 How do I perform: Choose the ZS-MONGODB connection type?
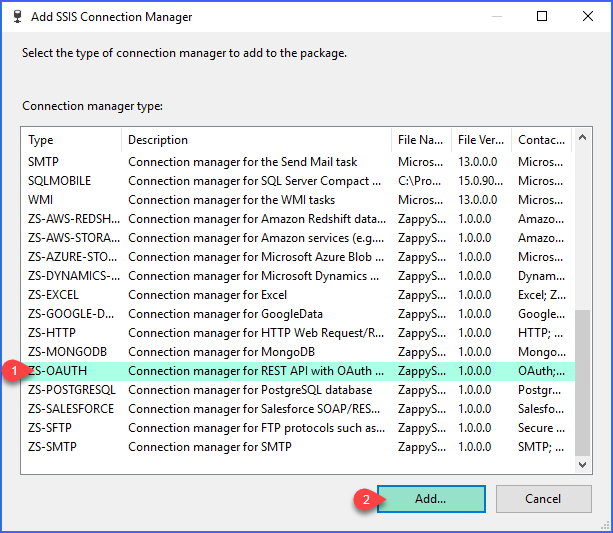pos(298,352)
